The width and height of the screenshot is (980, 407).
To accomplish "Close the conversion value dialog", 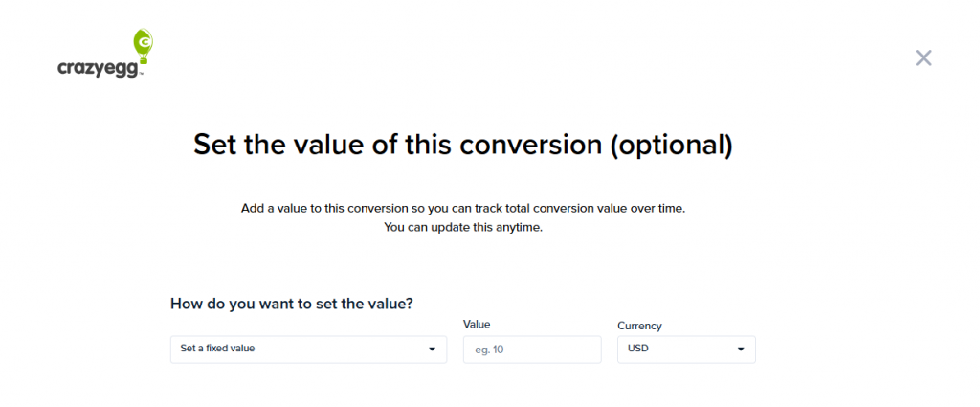I will (x=924, y=57).
